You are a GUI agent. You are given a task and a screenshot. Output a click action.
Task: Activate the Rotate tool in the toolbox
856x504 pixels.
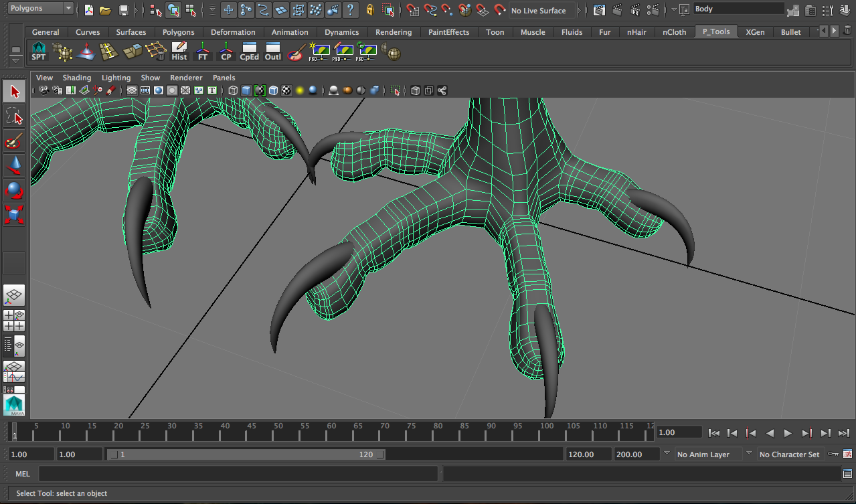tap(15, 190)
